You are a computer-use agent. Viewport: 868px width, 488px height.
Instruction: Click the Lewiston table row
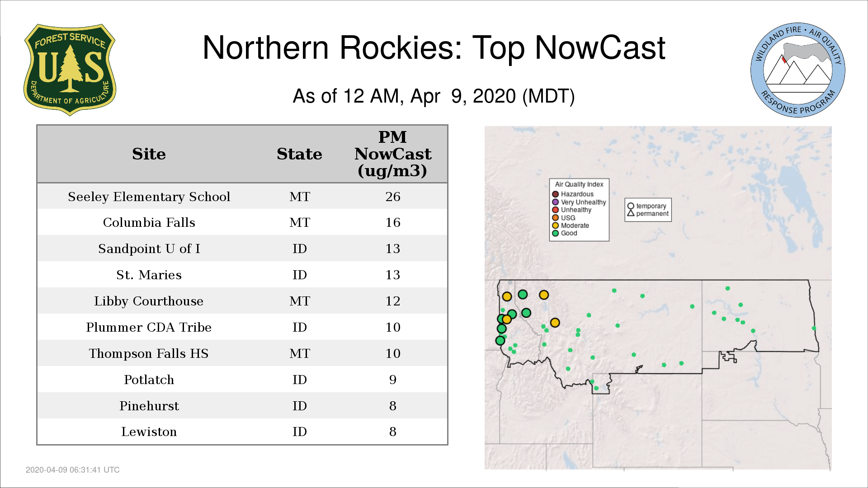(x=242, y=432)
